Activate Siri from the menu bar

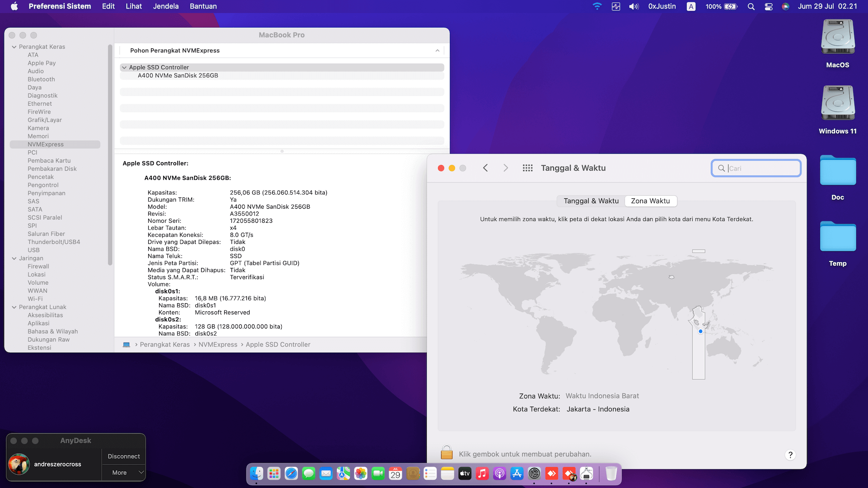pyautogui.click(x=786, y=6)
